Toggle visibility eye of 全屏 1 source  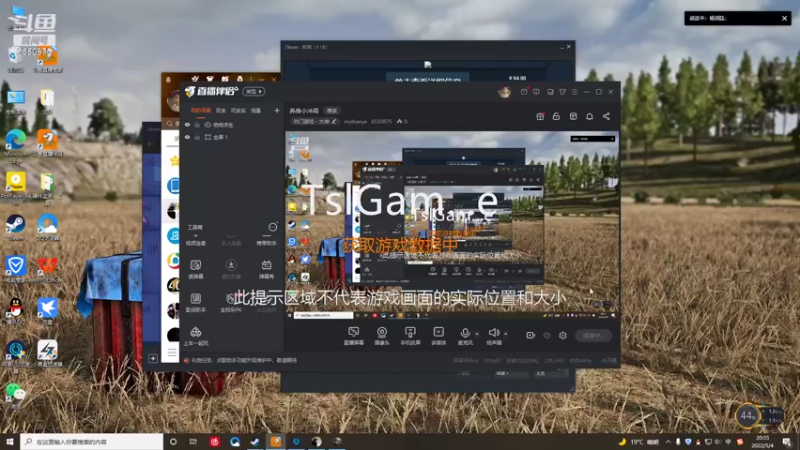[x=187, y=137]
